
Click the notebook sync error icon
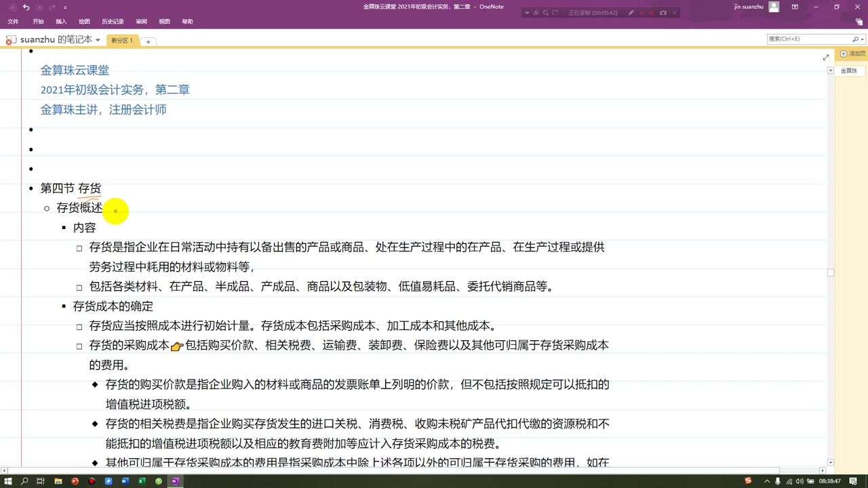point(9,41)
